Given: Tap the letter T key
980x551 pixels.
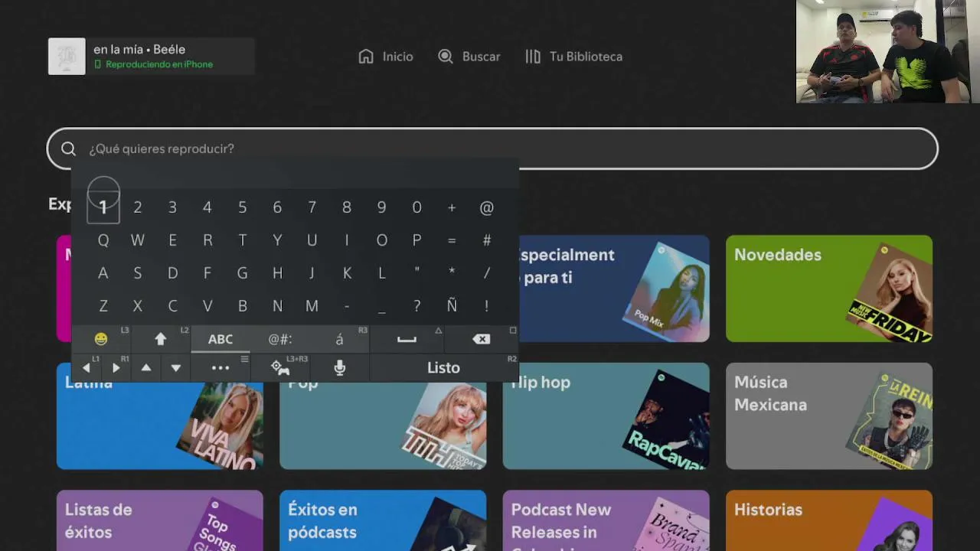Looking at the screenshot, I should (242, 240).
